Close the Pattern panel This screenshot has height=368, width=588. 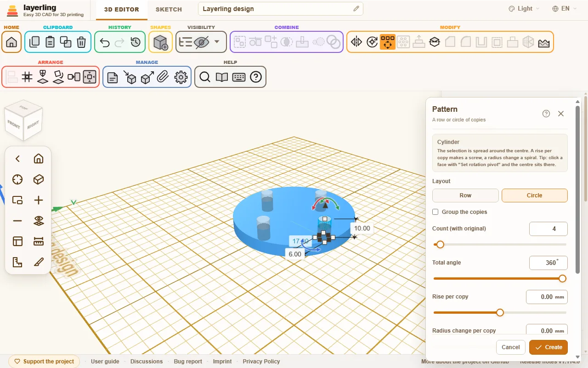point(561,114)
